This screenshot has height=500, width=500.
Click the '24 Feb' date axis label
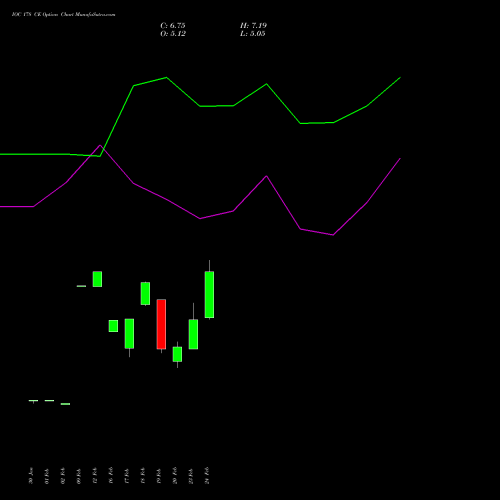pyautogui.click(x=207, y=476)
